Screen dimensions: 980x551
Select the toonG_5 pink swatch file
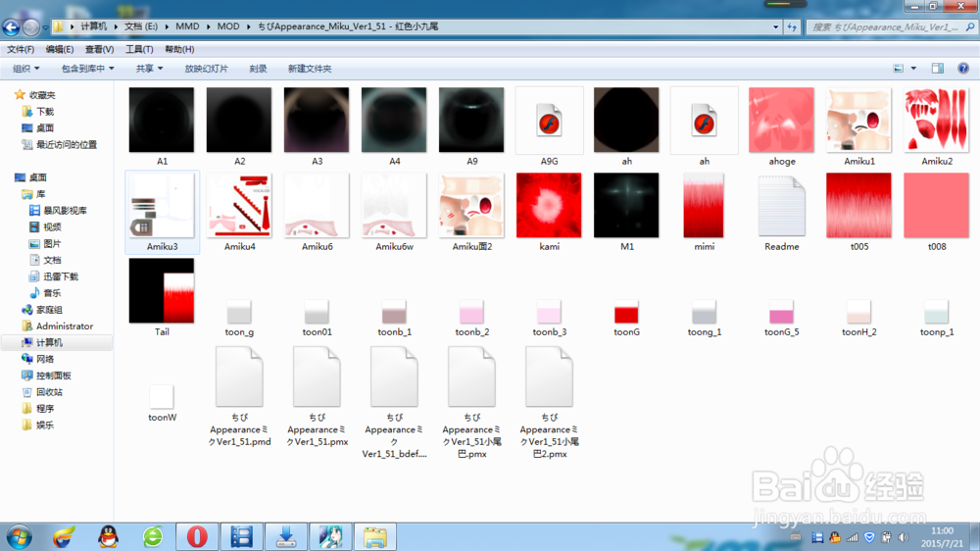click(x=781, y=312)
